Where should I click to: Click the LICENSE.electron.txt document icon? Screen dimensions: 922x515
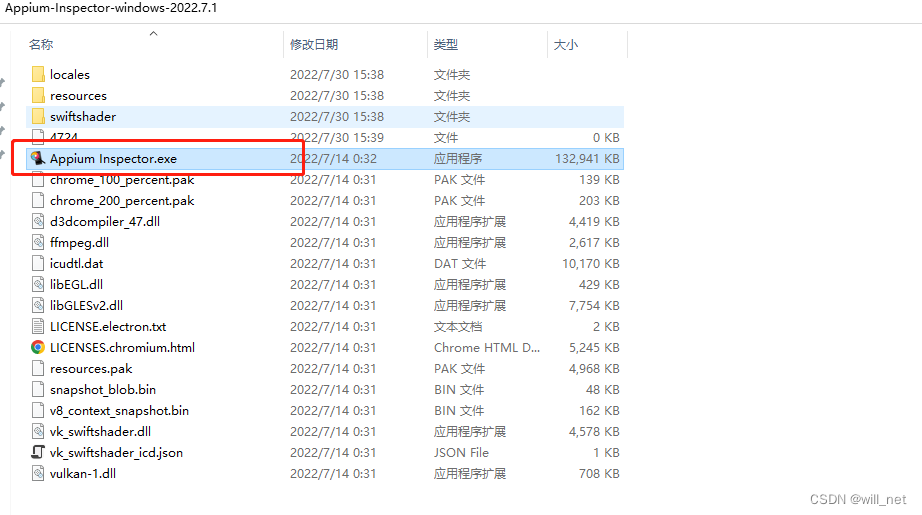(x=38, y=326)
